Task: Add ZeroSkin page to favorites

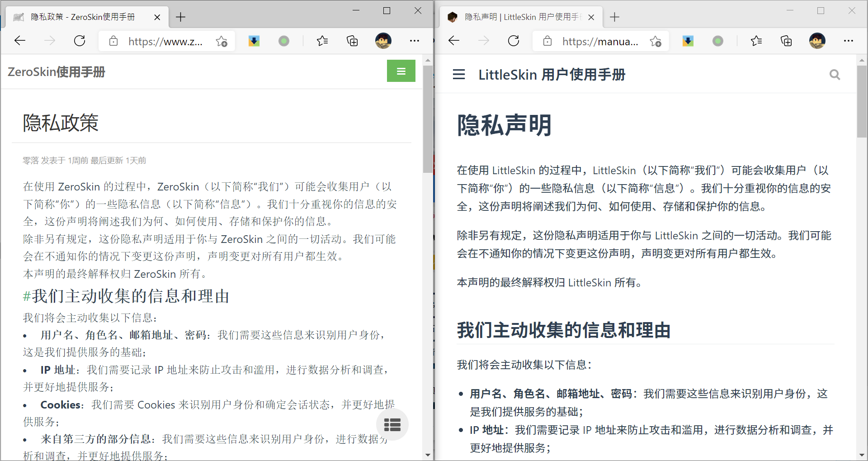Action: click(222, 42)
